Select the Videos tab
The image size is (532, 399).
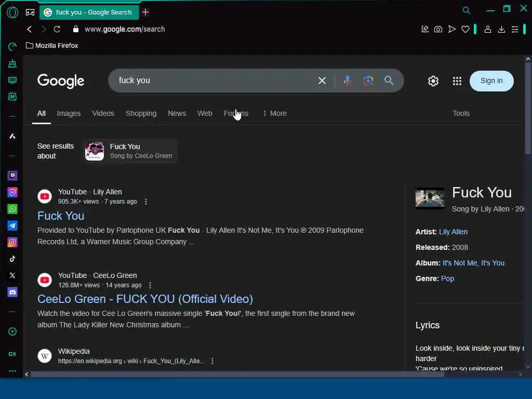103,113
